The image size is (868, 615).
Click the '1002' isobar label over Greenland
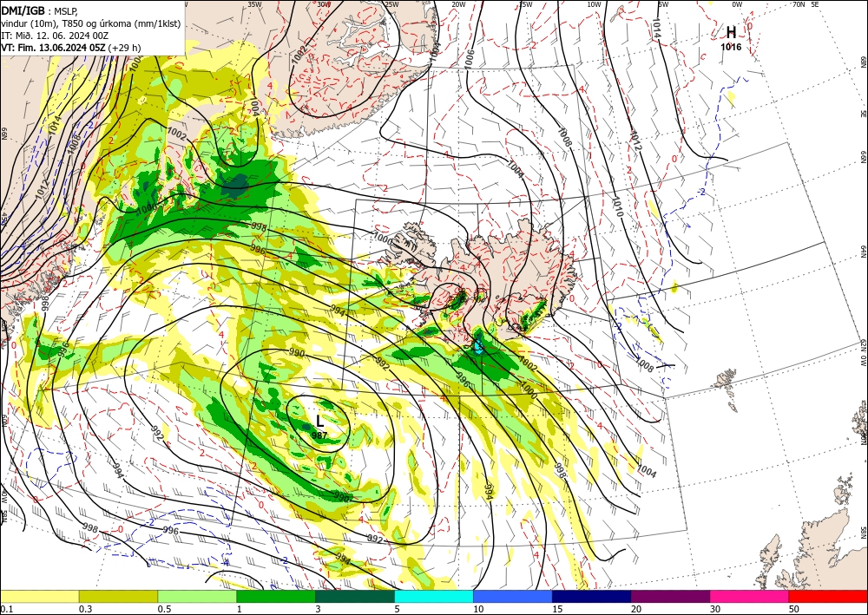tap(299, 56)
